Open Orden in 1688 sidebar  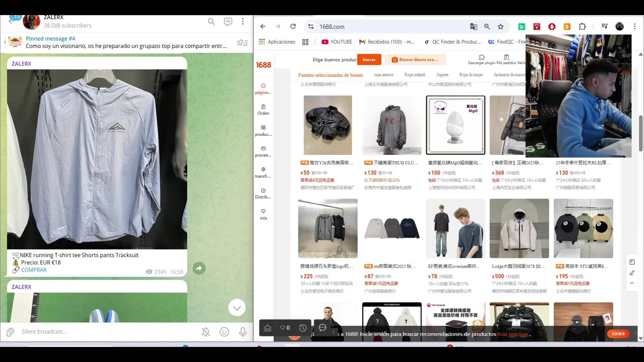click(x=263, y=110)
